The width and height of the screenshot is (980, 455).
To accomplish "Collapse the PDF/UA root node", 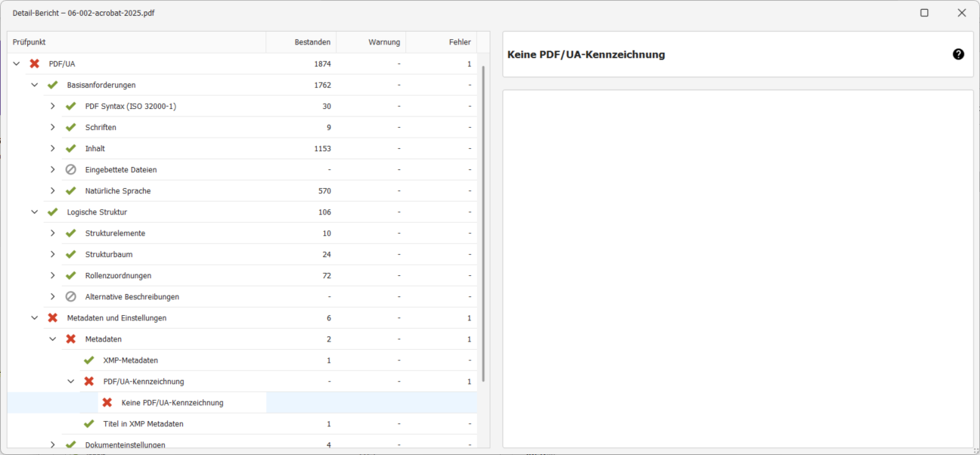I will tap(17, 64).
